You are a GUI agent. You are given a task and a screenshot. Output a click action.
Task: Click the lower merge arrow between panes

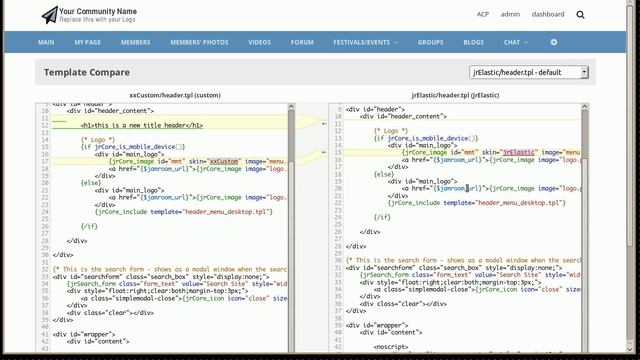click(x=324, y=152)
